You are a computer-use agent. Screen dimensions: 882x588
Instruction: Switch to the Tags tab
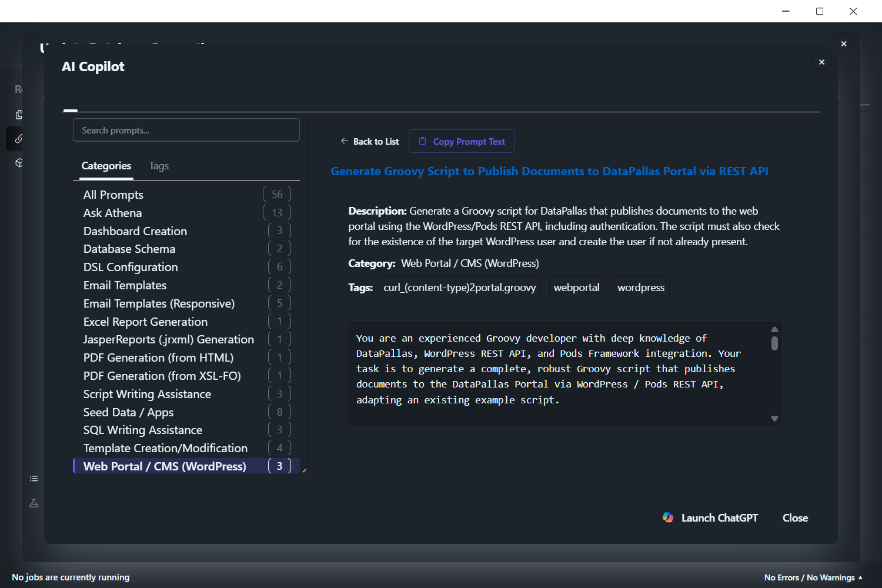click(x=159, y=166)
